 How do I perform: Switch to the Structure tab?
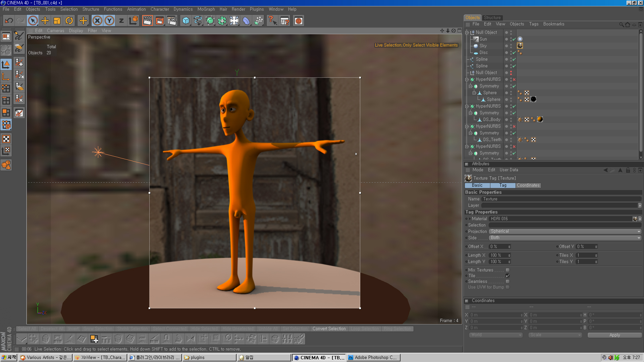point(492,18)
